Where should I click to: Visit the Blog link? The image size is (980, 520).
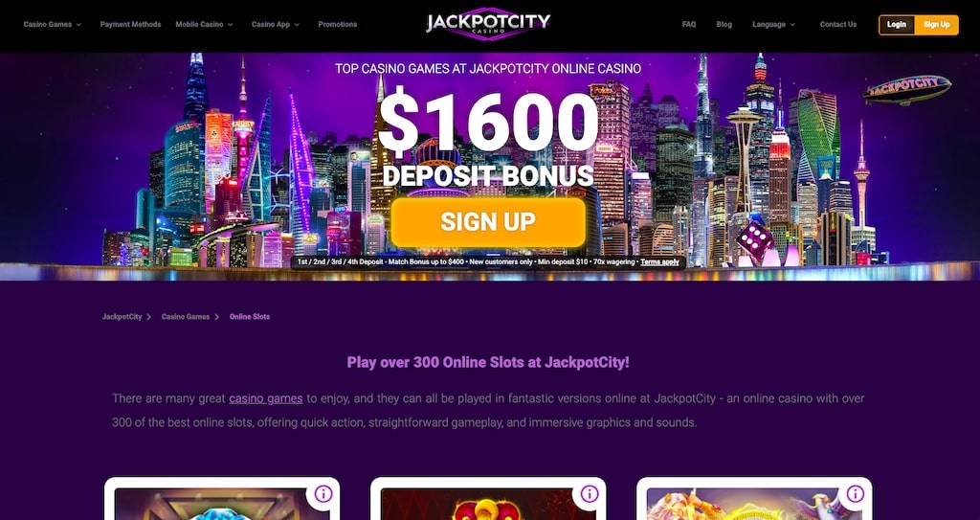[724, 24]
